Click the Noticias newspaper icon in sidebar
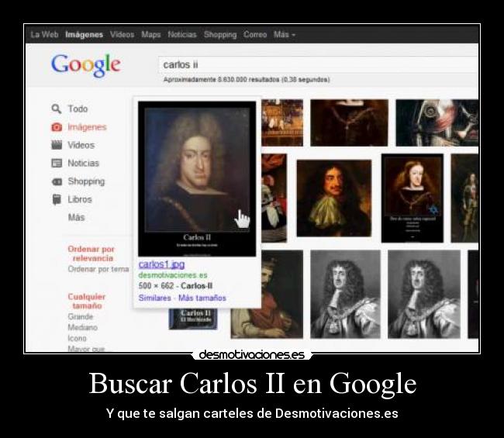The image size is (504, 438). pos(57,164)
